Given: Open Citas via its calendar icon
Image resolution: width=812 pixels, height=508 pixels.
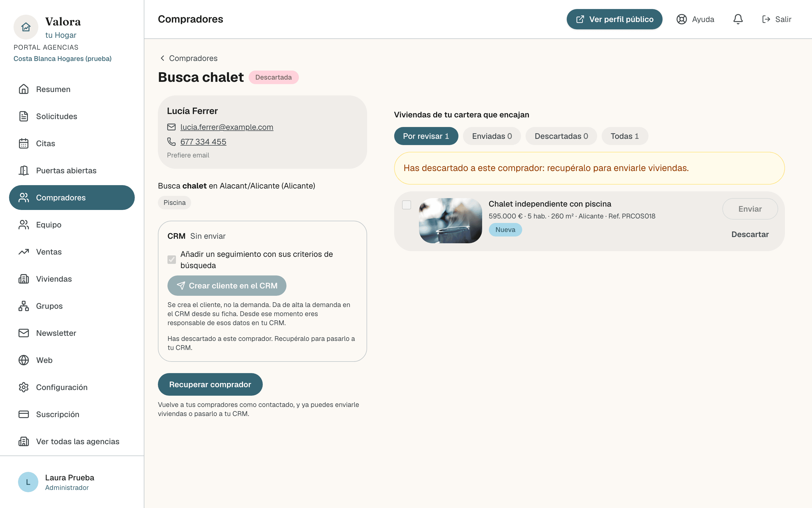Looking at the screenshot, I should pyautogui.click(x=23, y=143).
